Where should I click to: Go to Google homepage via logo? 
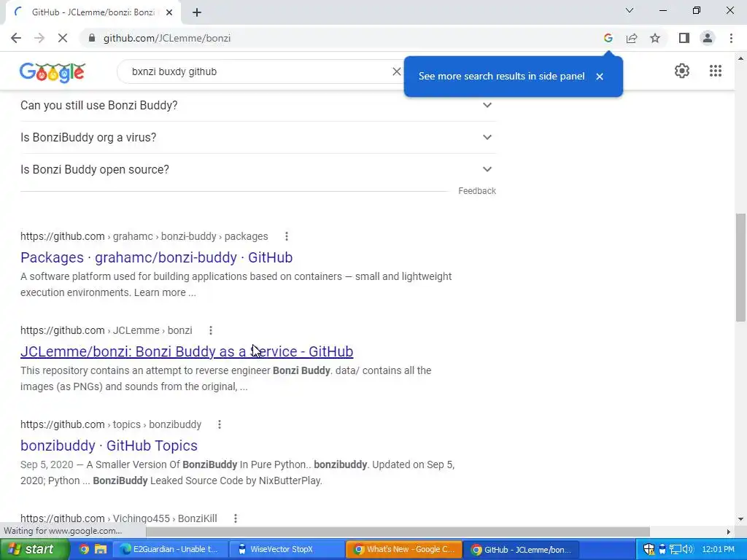pyautogui.click(x=53, y=72)
